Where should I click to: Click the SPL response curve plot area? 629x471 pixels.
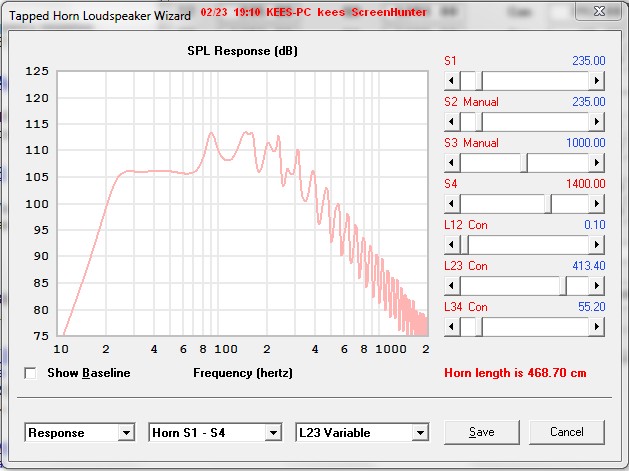point(243,203)
